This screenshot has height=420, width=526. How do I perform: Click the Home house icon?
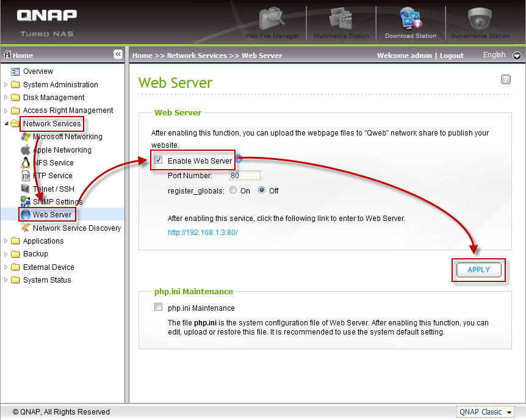click(7, 54)
